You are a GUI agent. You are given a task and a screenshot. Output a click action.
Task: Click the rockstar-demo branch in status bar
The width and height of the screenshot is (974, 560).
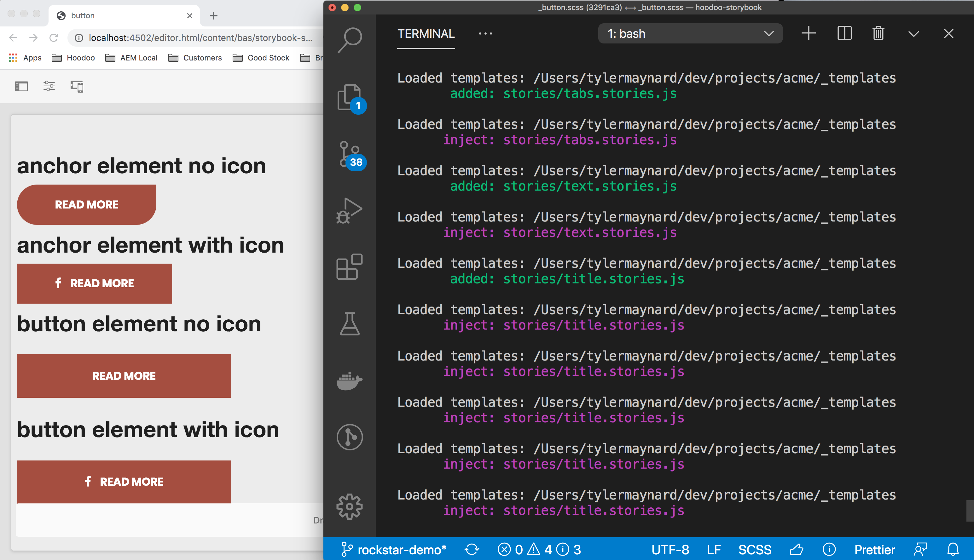(394, 550)
